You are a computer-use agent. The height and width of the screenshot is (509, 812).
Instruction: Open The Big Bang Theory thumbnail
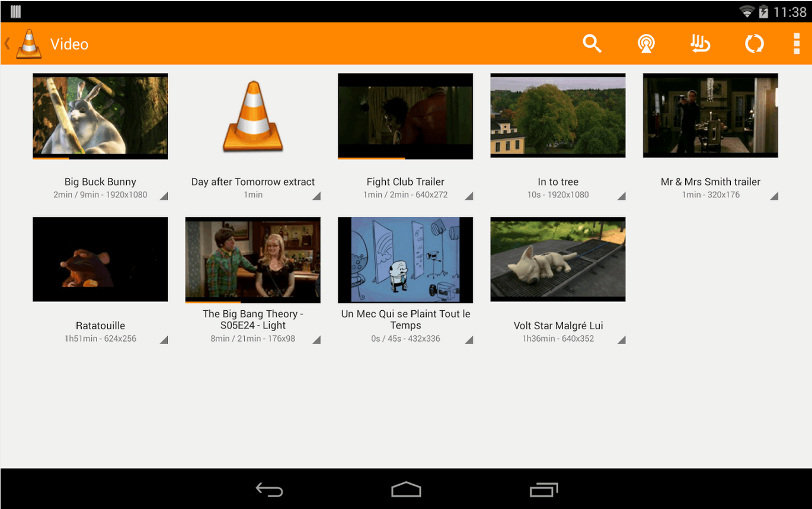click(x=253, y=260)
